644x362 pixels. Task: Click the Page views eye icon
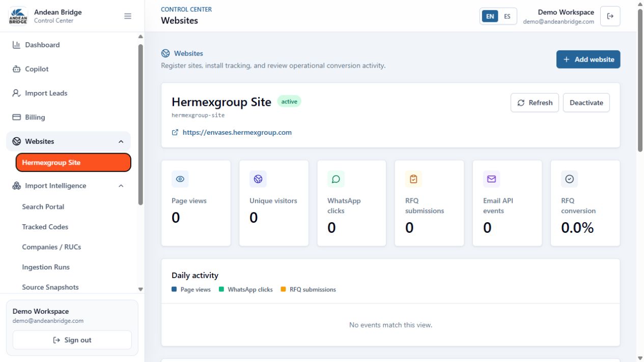pos(180,179)
